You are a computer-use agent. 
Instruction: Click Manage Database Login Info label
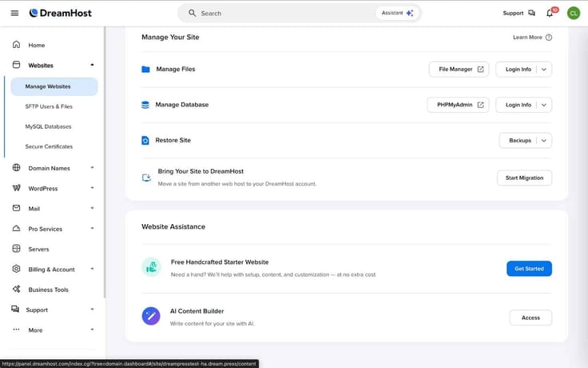[518, 105]
